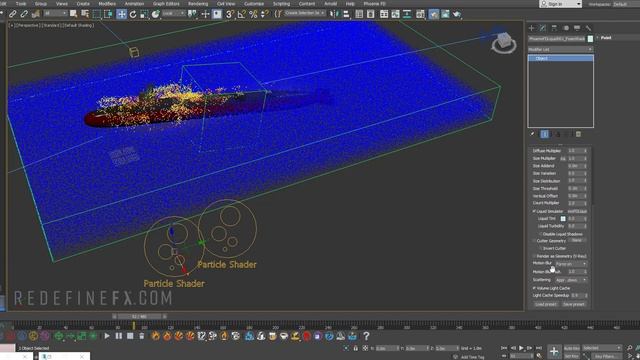This screenshot has width=640, height=360.
Task: Toggle the Invert Cutter checkbox
Action: tap(540, 248)
